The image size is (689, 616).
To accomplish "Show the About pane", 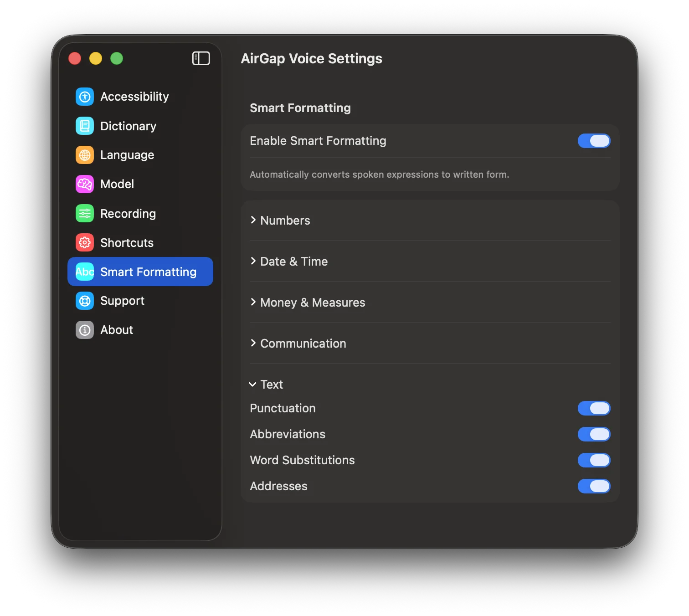I will [140, 330].
